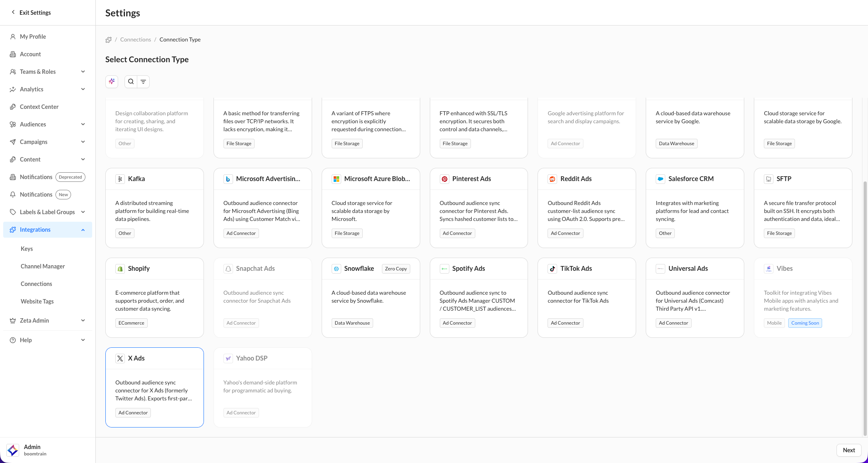The image size is (868, 463).
Task: Click the Reddit Ads logo icon
Action: coord(552,179)
